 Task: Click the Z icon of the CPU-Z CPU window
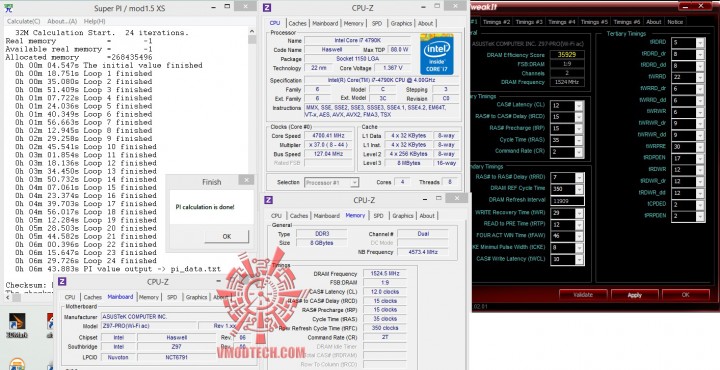[268, 8]
